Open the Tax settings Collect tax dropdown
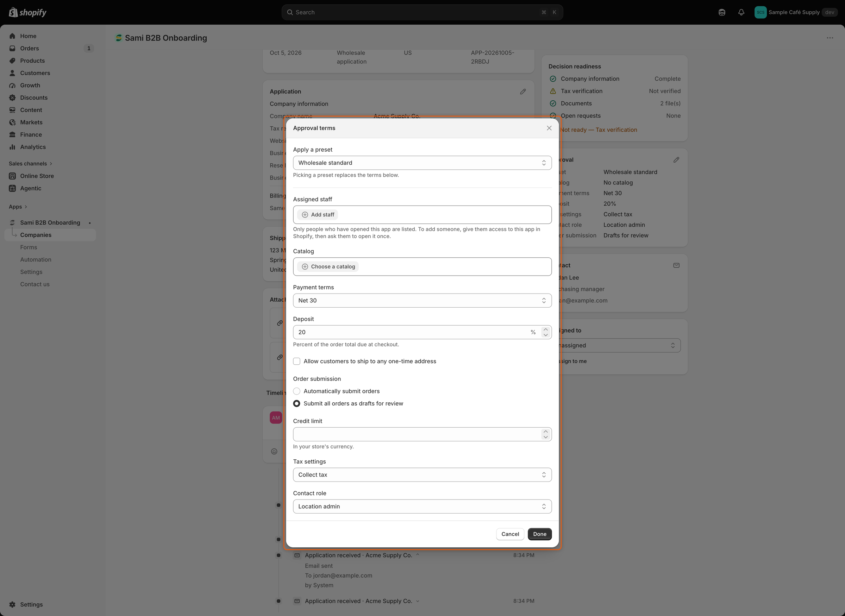 click(x=422, y=475)
